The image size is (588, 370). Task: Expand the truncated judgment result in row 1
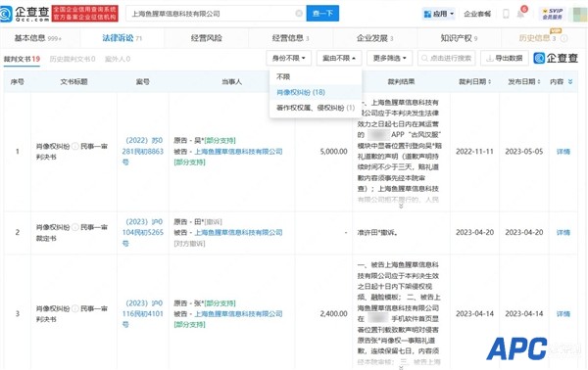401,206
